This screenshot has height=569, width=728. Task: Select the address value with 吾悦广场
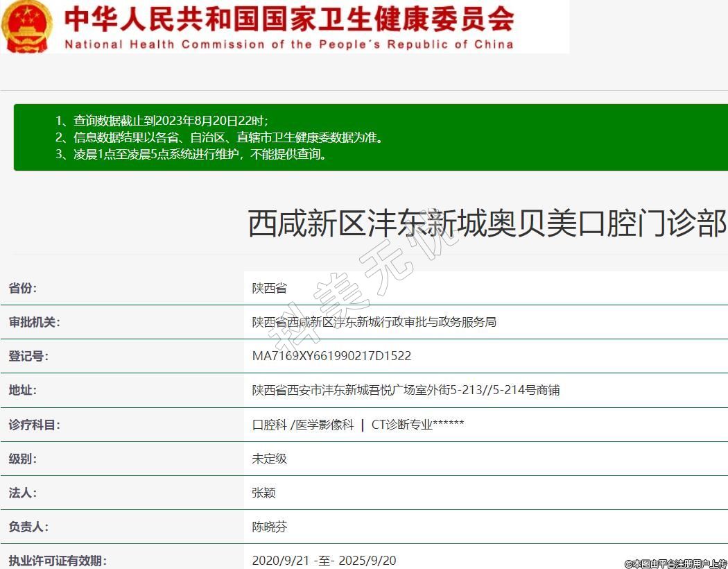tap(406, 390)
